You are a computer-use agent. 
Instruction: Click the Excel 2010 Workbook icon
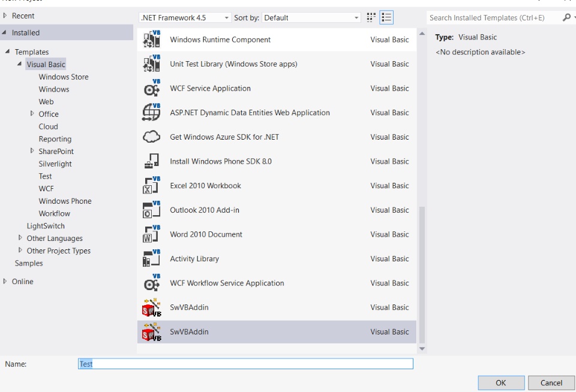pos(151,185)
